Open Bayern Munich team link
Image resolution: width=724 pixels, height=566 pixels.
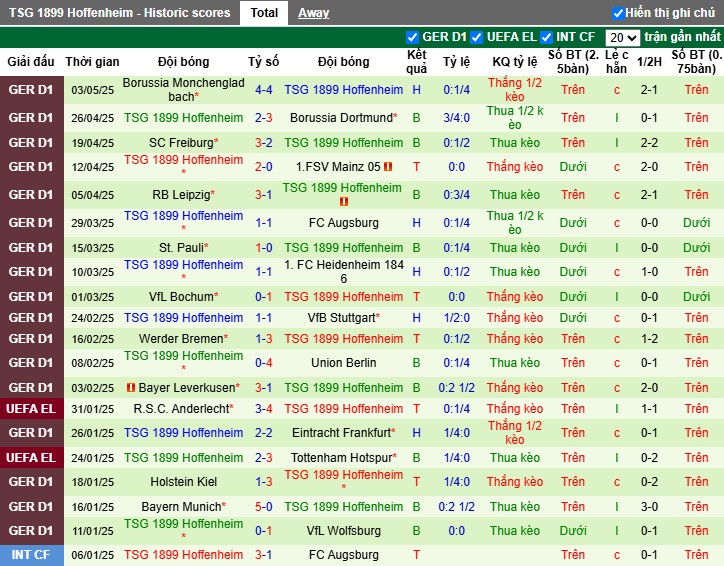click(x=181, y=506)
